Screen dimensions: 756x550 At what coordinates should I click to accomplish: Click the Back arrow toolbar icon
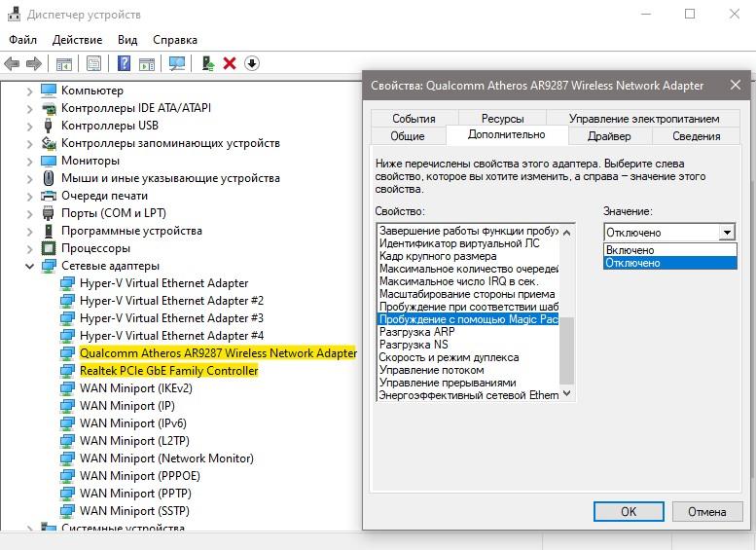coord(12,63)
